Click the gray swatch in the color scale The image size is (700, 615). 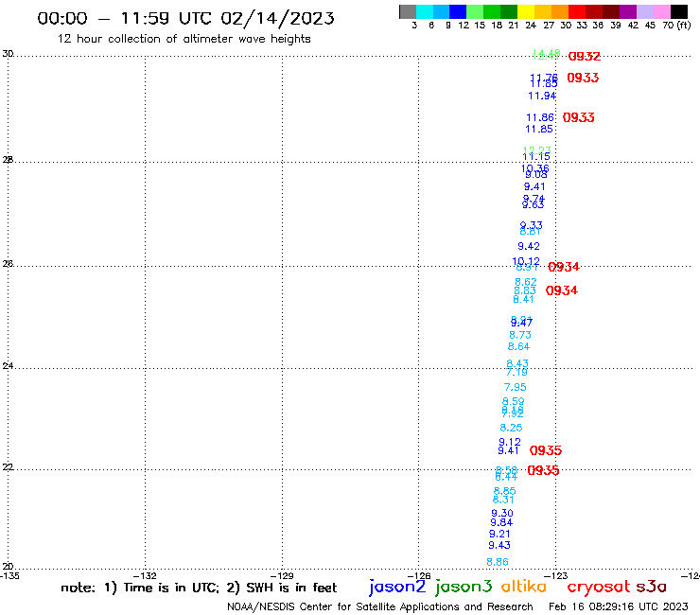408,11
